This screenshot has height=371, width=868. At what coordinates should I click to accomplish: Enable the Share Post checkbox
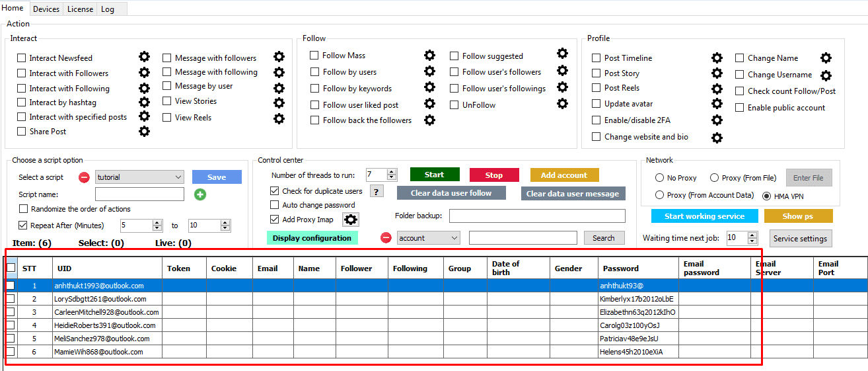click(22, 132)
